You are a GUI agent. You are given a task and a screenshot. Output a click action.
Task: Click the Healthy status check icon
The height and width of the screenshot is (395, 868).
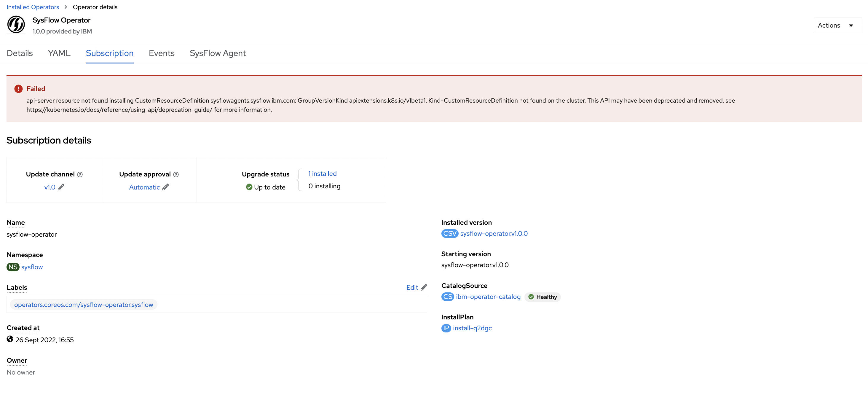click(x=531, y=297)
